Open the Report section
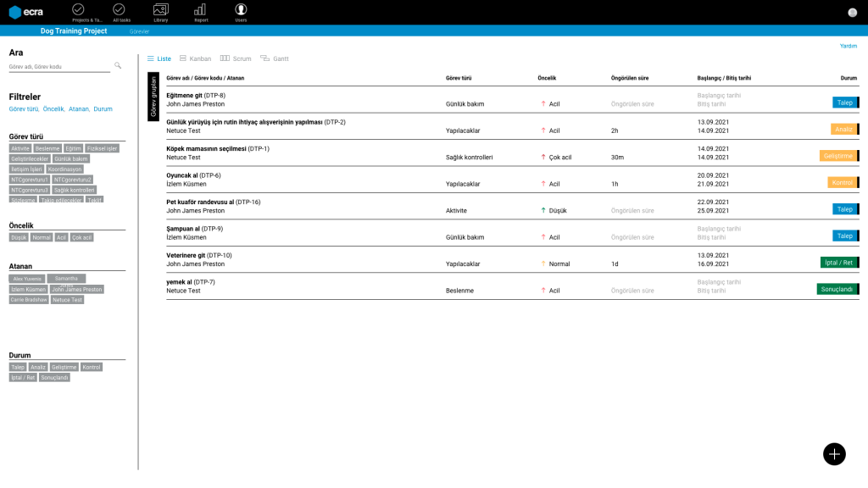The image size is (868, 488). click(x=200, y=12)
